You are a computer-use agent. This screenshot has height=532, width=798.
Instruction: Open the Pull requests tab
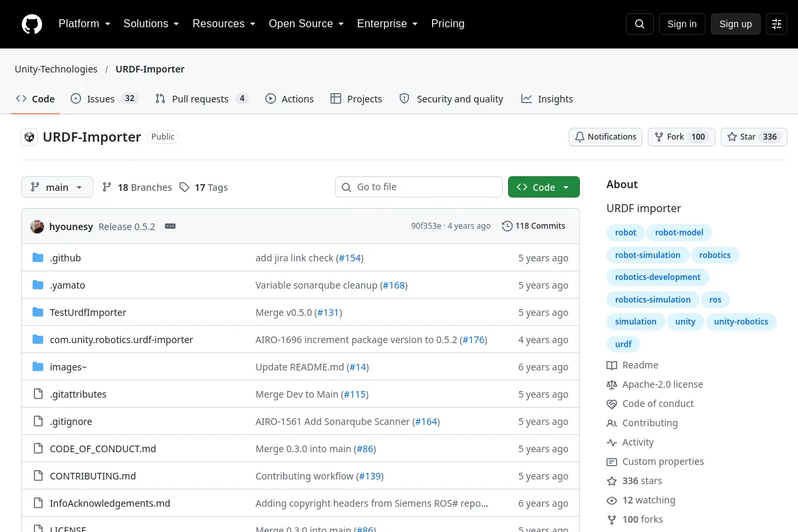pos(201,99)
